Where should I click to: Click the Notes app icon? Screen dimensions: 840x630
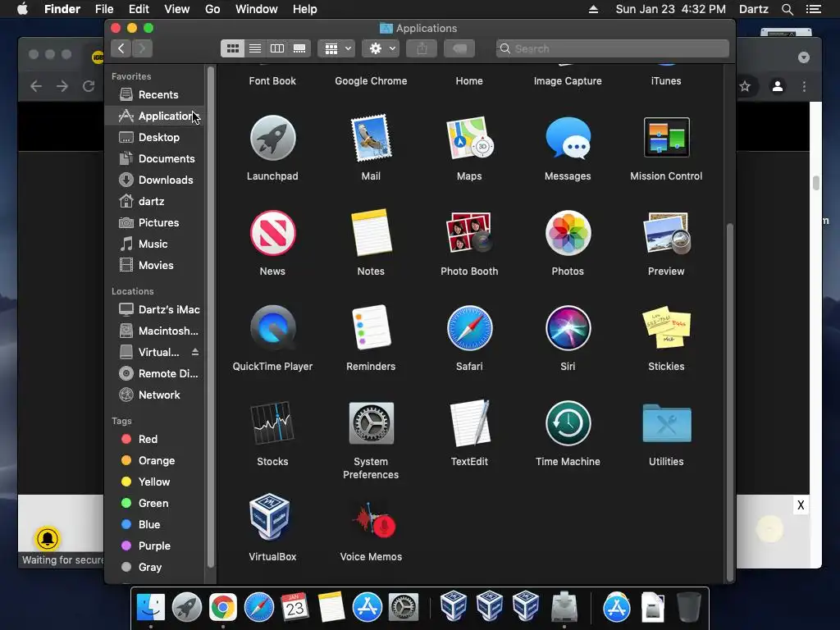coord(371,232)
